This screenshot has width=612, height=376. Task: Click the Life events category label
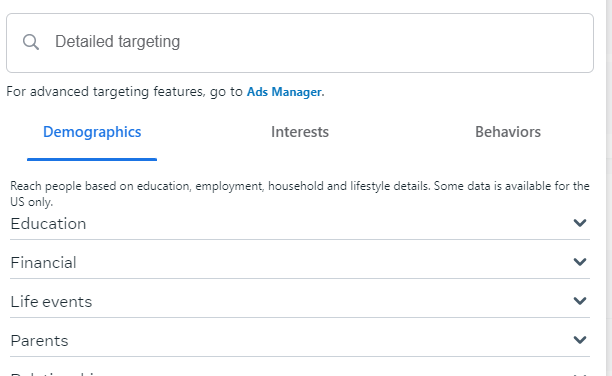[51, 302]
